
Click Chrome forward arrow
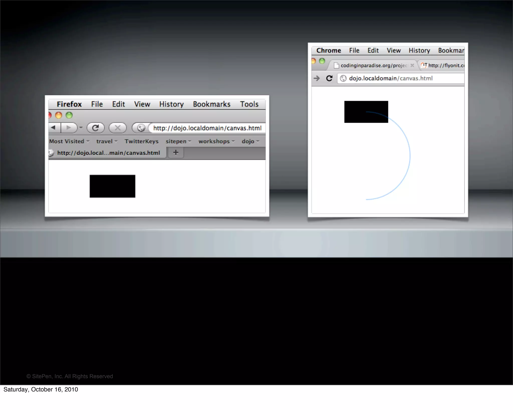pos(317,78)
